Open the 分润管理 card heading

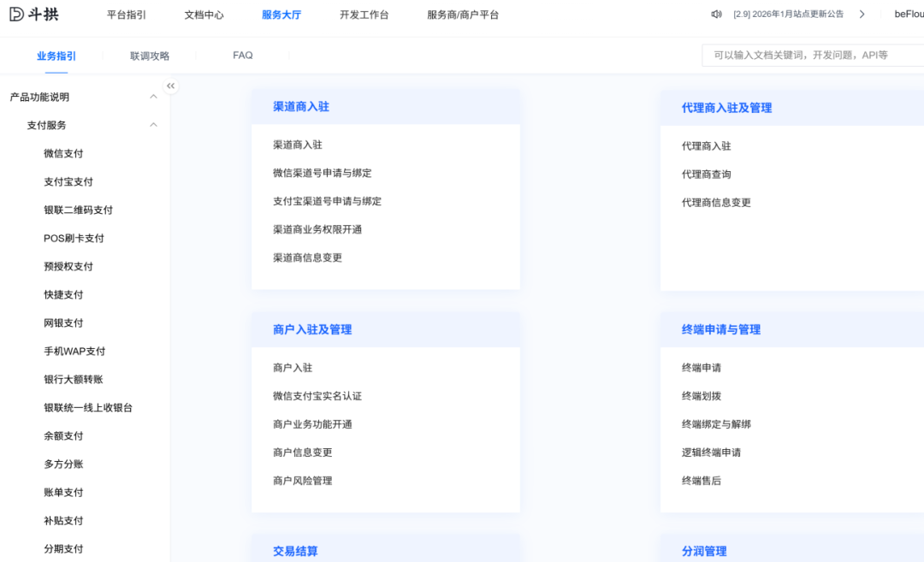click(x=704, y=552)
